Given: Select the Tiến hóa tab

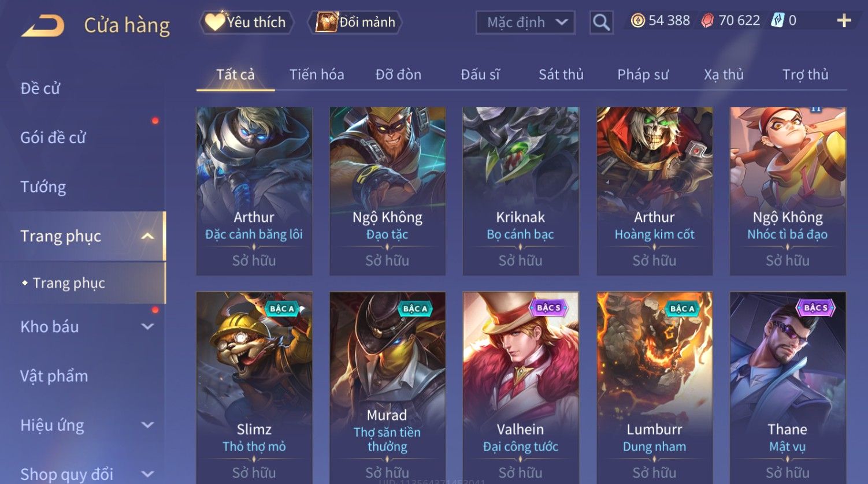Looking at the screenshot, I should click(317, 75).
